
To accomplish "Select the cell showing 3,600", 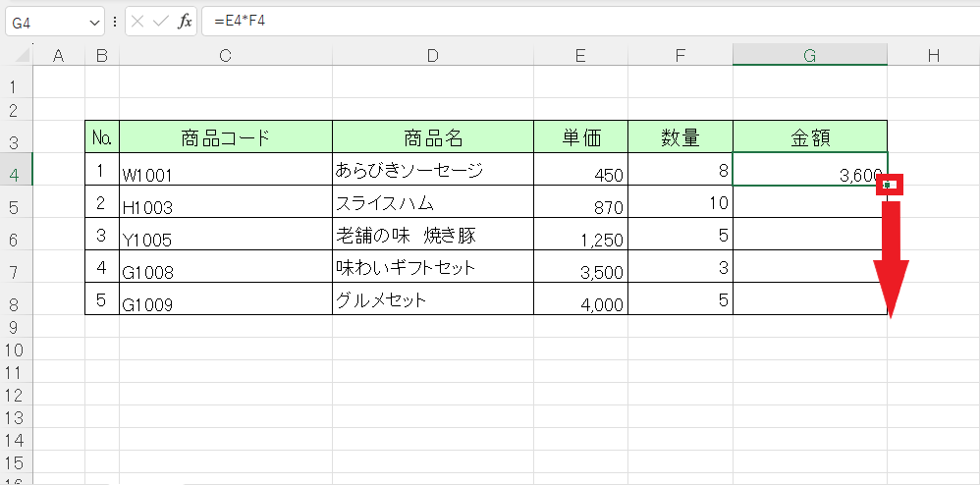I will click(x=810, y=170).
